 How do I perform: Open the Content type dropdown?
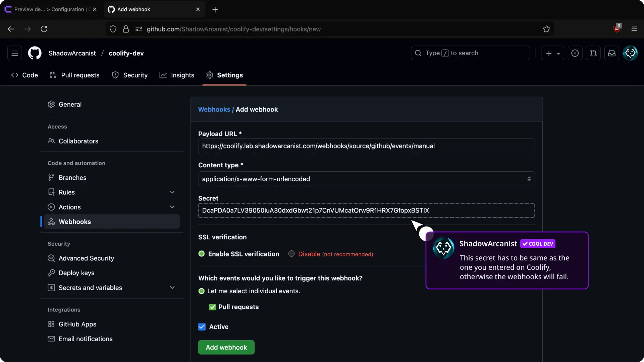click(366, 179)
